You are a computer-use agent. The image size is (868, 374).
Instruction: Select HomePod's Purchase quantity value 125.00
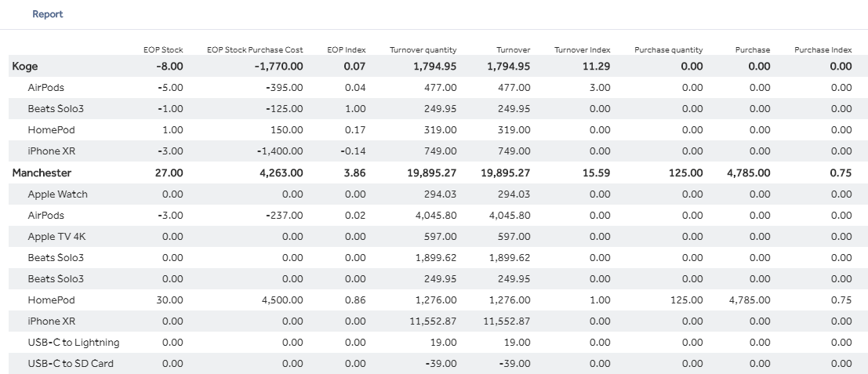[x=687, y=300]
